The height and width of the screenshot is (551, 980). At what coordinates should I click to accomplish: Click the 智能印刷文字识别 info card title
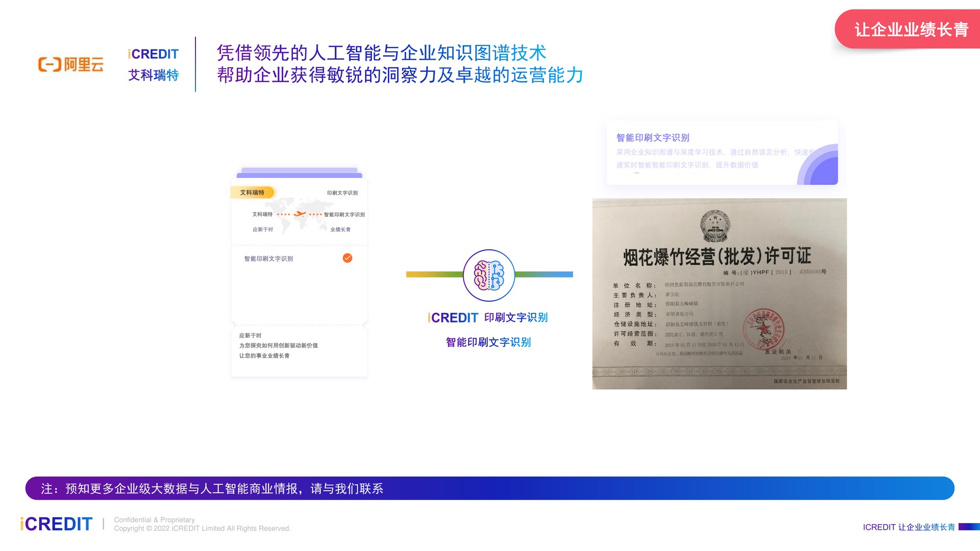(653, 138)
